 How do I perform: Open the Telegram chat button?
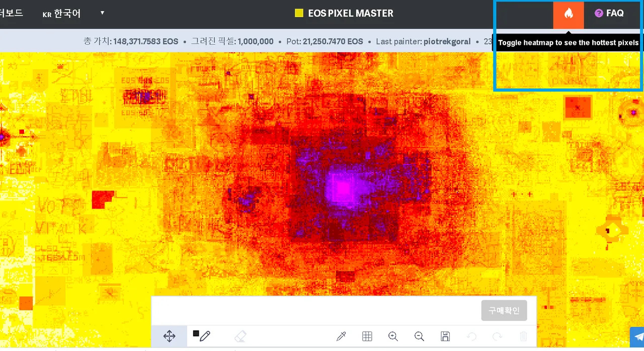coord(638,337)
